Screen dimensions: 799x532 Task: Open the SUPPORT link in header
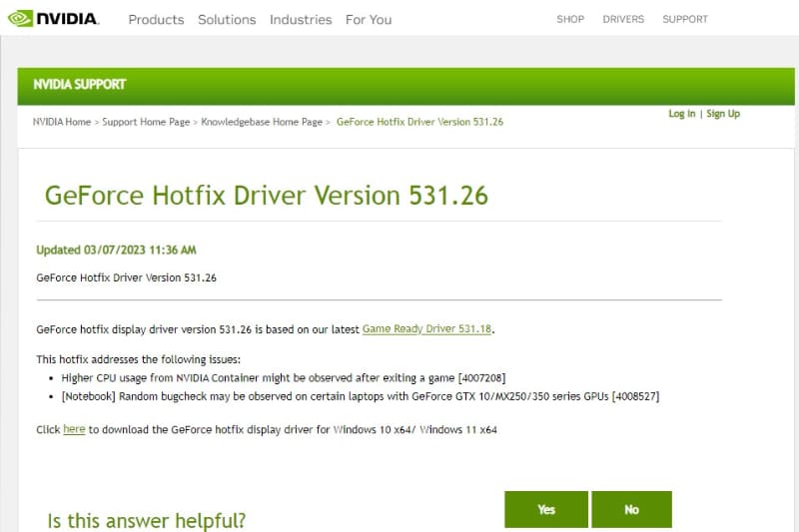[x=685, y=19]
